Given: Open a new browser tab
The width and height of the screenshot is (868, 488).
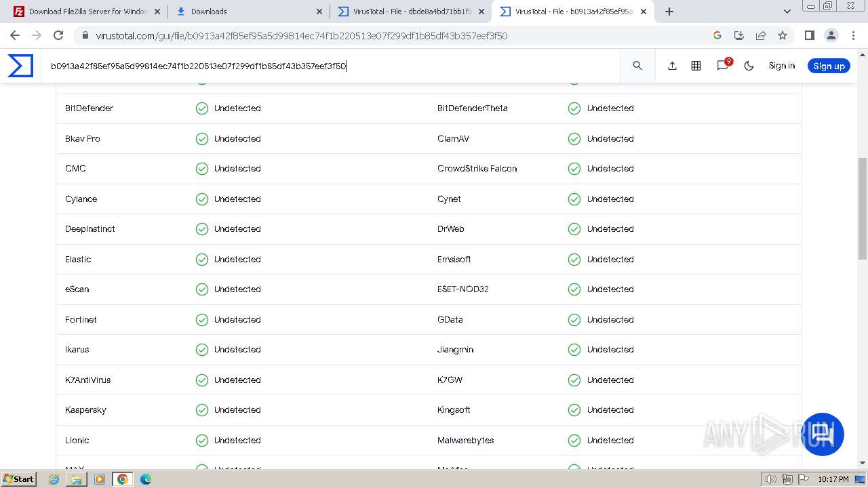Looking at the screenshot, I should coord(669,12).
